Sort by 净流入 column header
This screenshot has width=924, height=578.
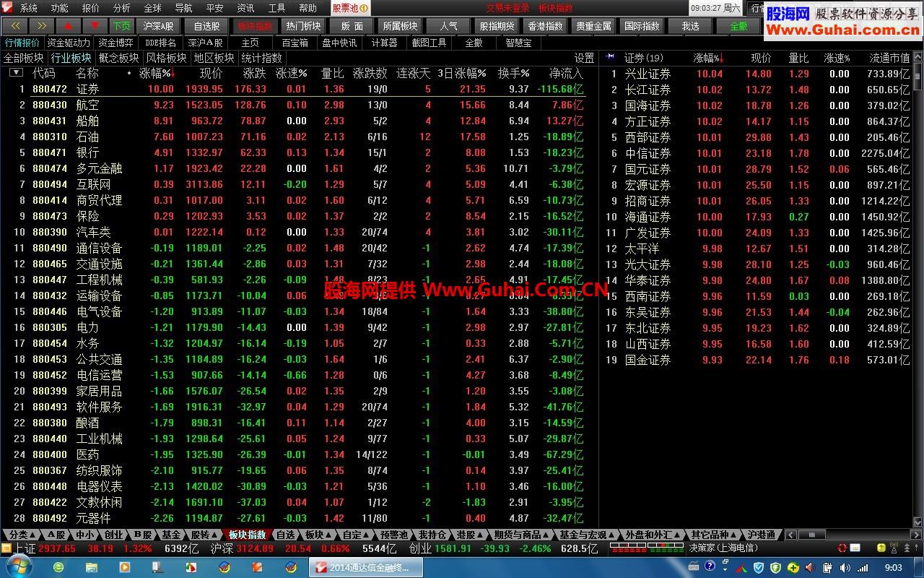(566, 73)
